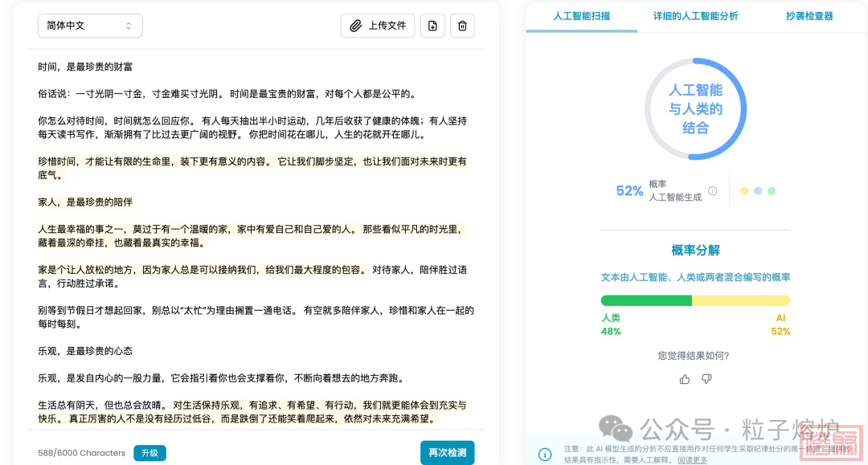
Task: Click the trash can delete icon
Action: [462, 26]
